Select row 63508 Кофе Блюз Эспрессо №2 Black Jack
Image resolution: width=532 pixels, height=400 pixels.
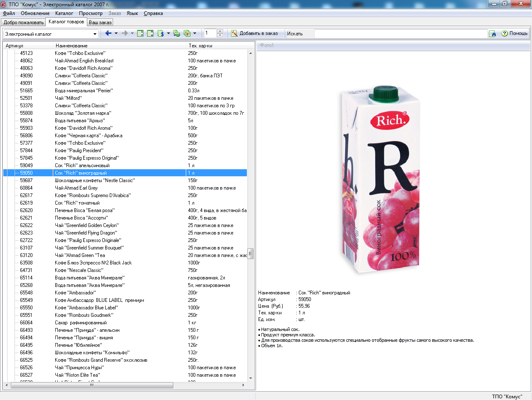coord(125,263)
